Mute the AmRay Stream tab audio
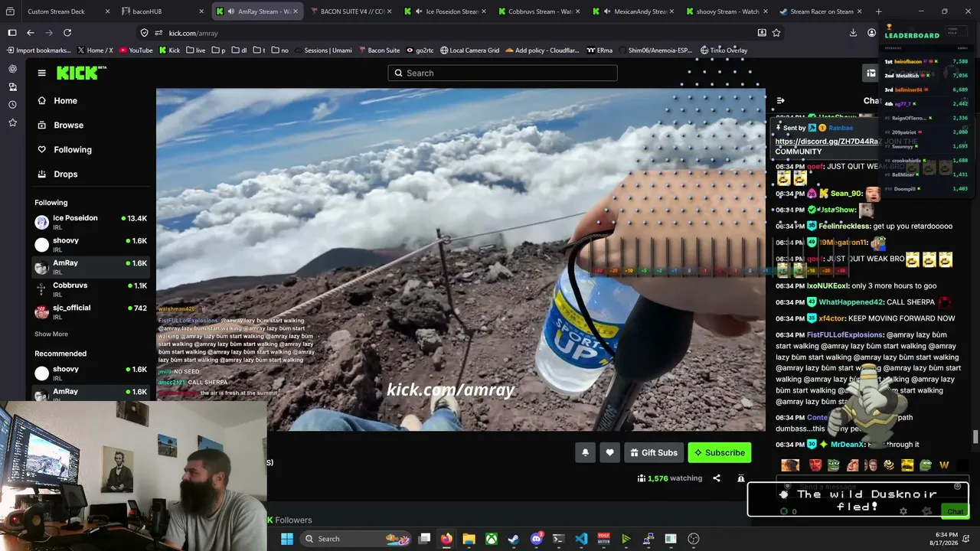Screen dimensions: 980x551 [230, 11]
